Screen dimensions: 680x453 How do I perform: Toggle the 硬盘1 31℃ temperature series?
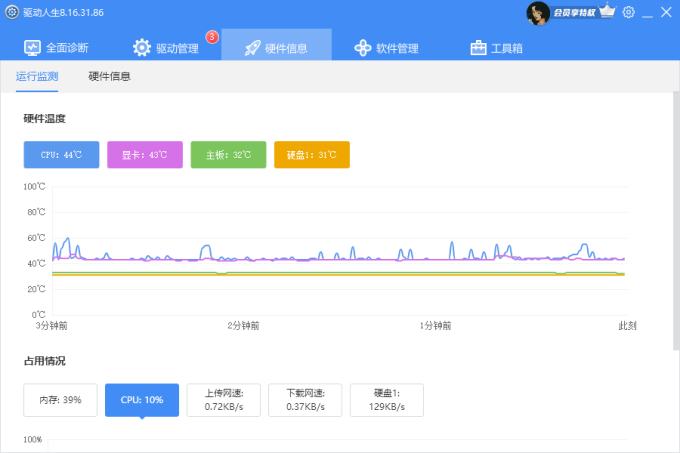[x=311, y=155]
